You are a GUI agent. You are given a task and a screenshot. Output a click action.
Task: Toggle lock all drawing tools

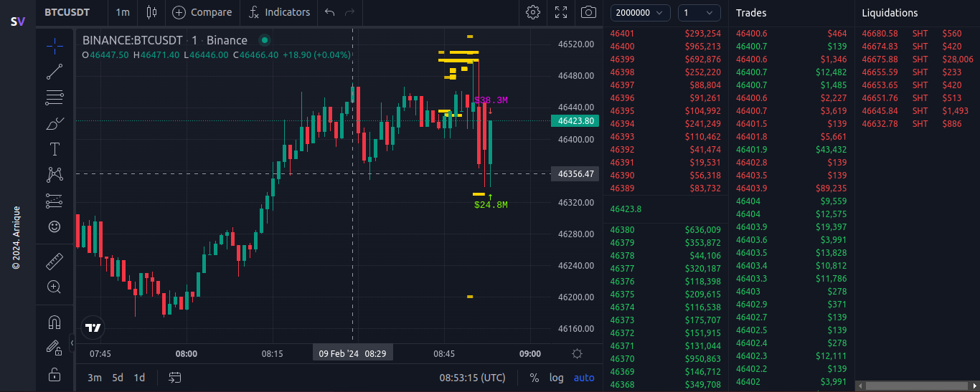pos(55,373)
